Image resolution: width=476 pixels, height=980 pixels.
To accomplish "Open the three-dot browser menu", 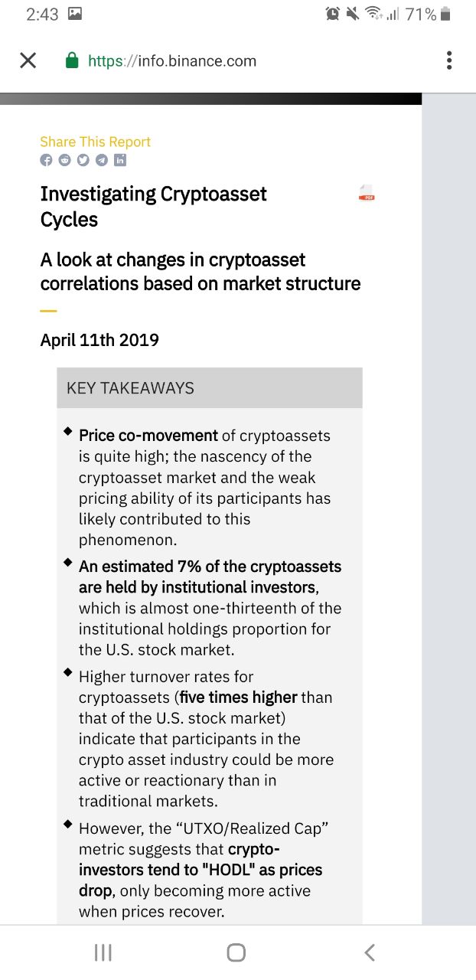I will pos(449,60).
